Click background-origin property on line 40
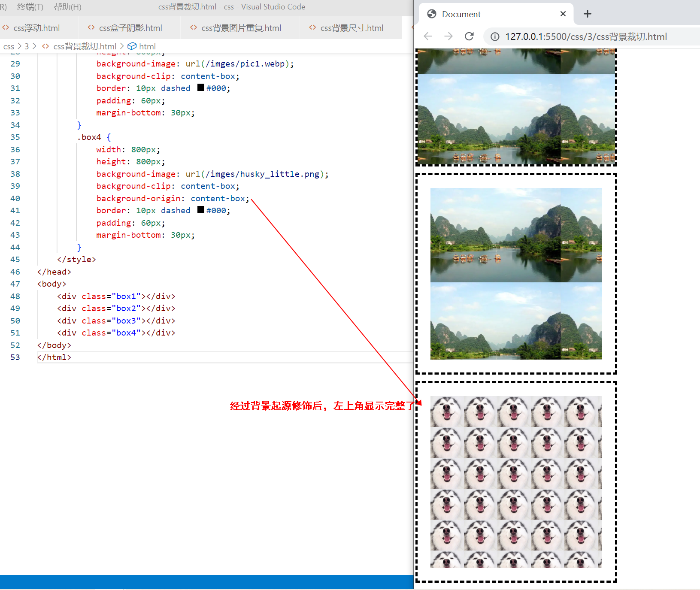Viewport: 700px width, 590px height. [138, 198]
